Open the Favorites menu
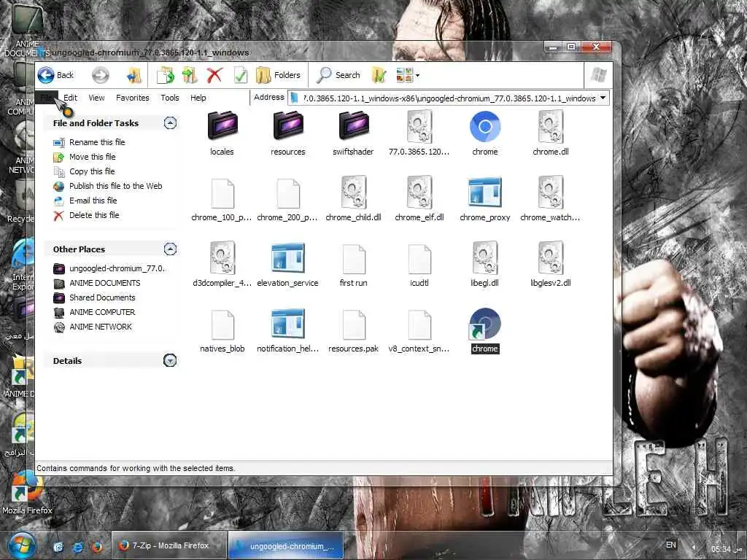This screenshot has height=560, width=747. click(133, 98)
